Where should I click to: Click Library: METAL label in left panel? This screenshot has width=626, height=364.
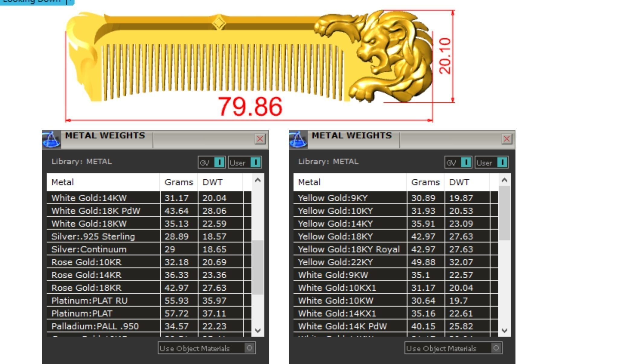(x=82, y=161)
